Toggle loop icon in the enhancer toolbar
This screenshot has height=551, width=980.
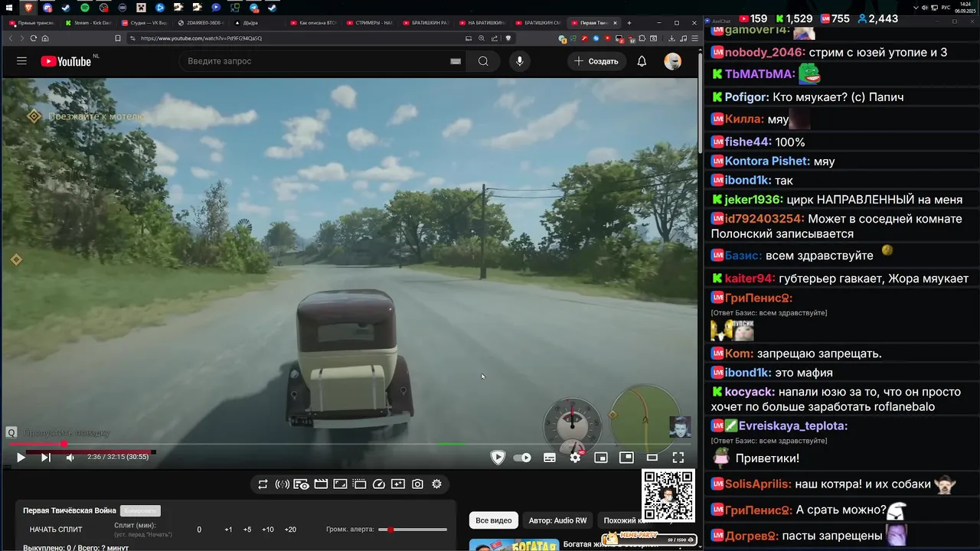click(263, 484)
